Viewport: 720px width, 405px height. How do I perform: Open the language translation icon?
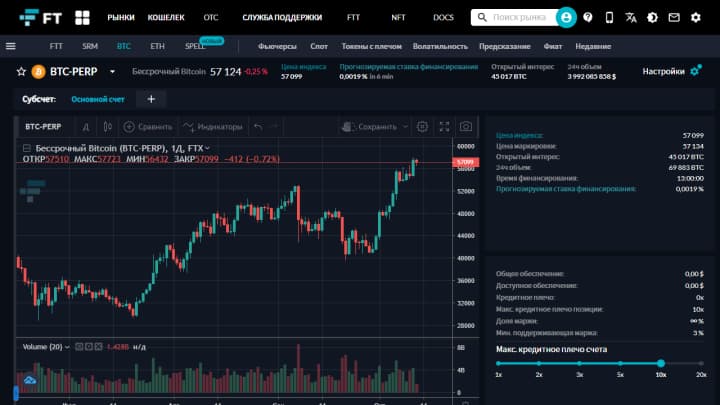click(x=631, y=17)
